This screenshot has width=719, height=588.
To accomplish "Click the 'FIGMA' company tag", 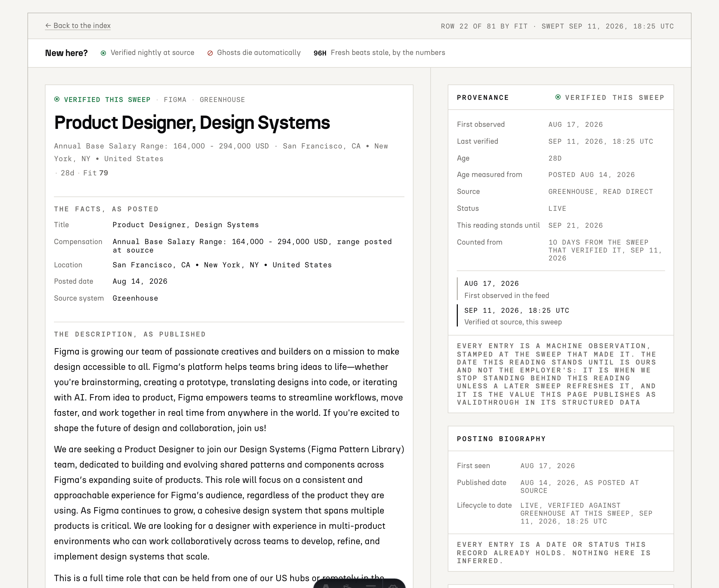I will click(175, 100).
